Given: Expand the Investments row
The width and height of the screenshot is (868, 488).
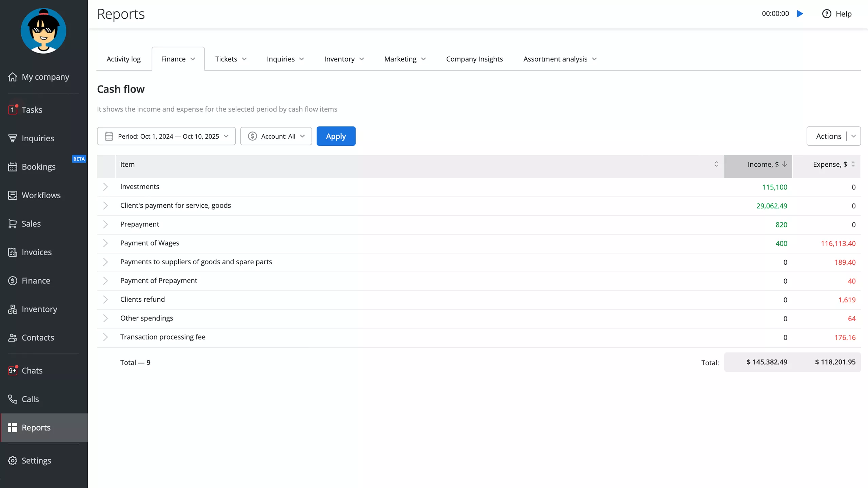Looking at the screenshot, I should coord(105,187).
